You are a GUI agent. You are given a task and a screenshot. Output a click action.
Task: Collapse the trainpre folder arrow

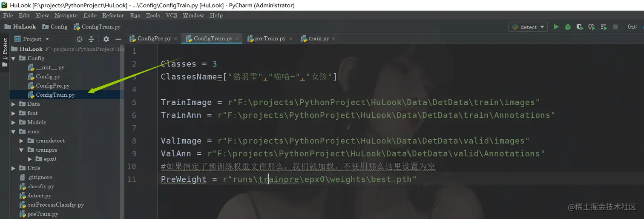22,150
